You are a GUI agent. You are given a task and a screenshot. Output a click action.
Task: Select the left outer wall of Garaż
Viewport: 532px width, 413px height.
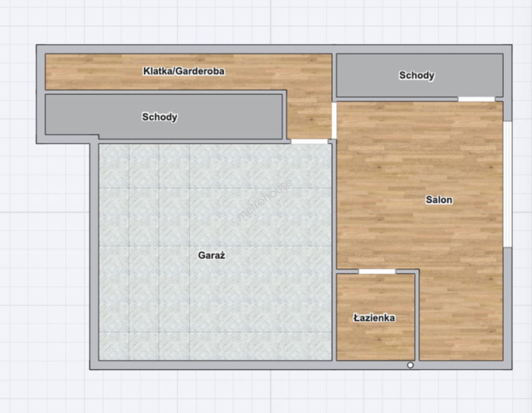[94, 252]
